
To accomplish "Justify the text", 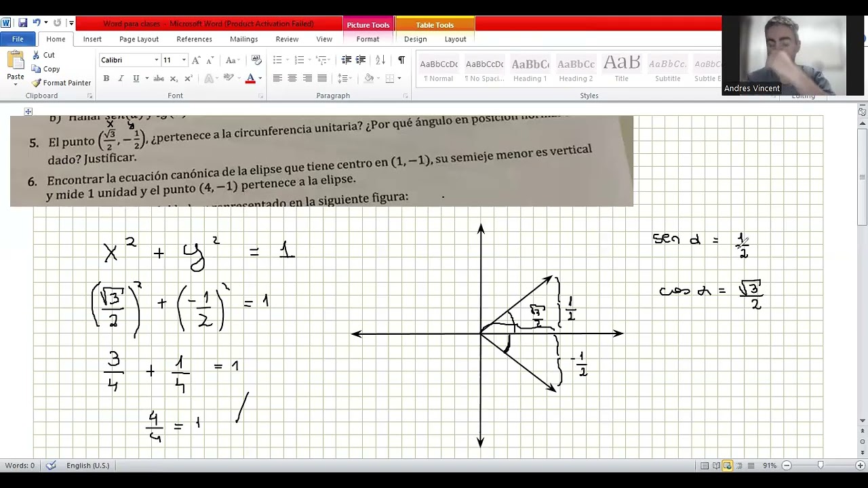I will [x=322, y=79].
